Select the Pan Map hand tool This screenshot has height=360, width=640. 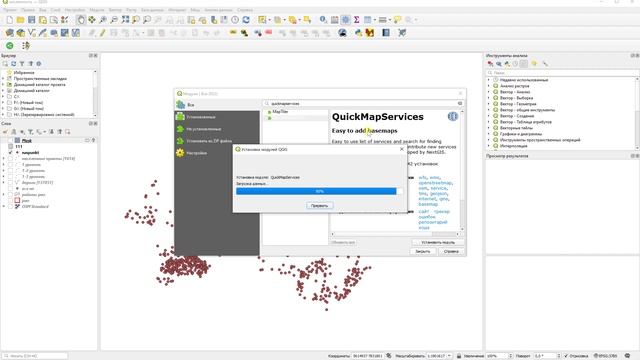pos(81,20)
